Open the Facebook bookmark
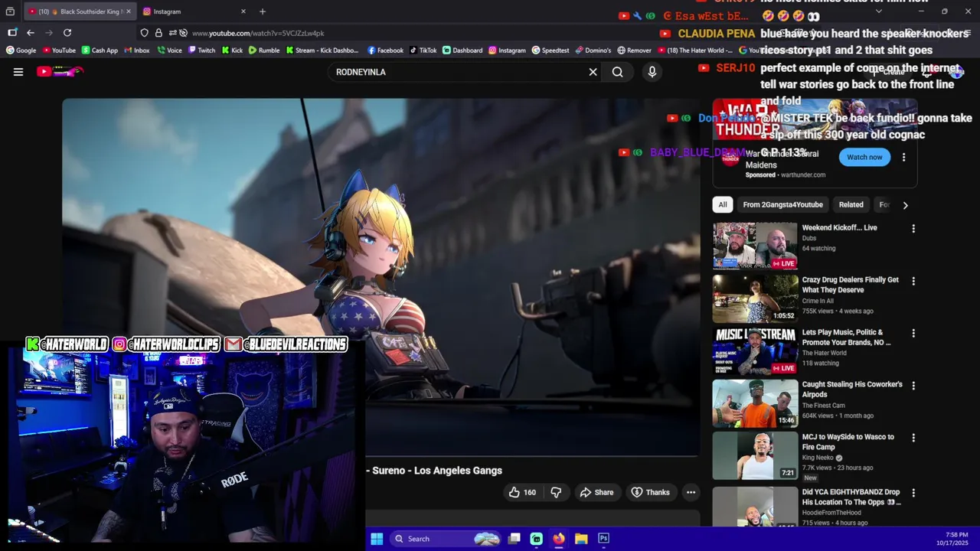This screenshot has height=551, width=980. point(385,51)
